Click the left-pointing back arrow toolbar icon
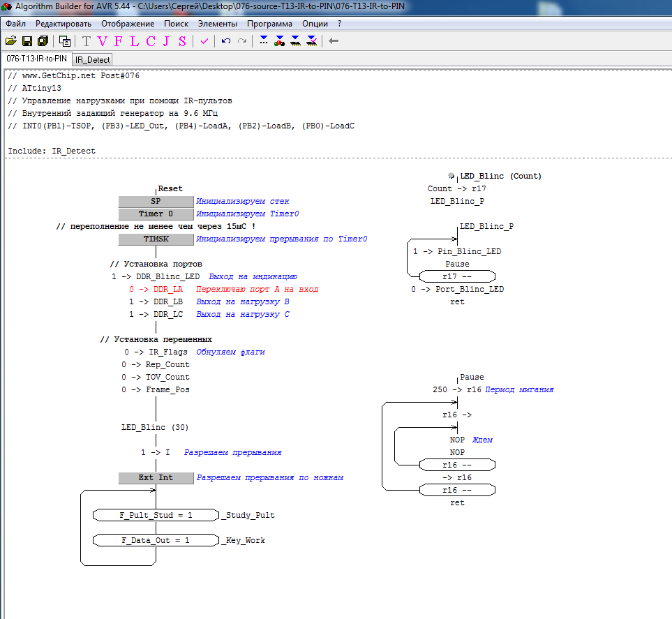 coord(334,41)
